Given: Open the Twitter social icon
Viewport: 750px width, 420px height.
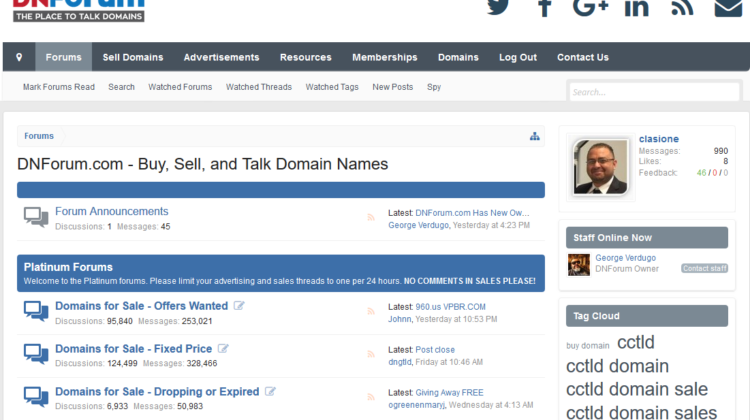Looking at the screenshot, I should [498, 7].
